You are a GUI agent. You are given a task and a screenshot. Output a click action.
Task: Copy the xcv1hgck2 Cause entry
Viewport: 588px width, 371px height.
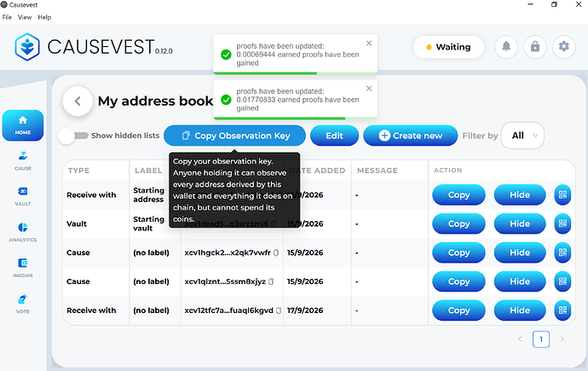click(x=458, y=252)
